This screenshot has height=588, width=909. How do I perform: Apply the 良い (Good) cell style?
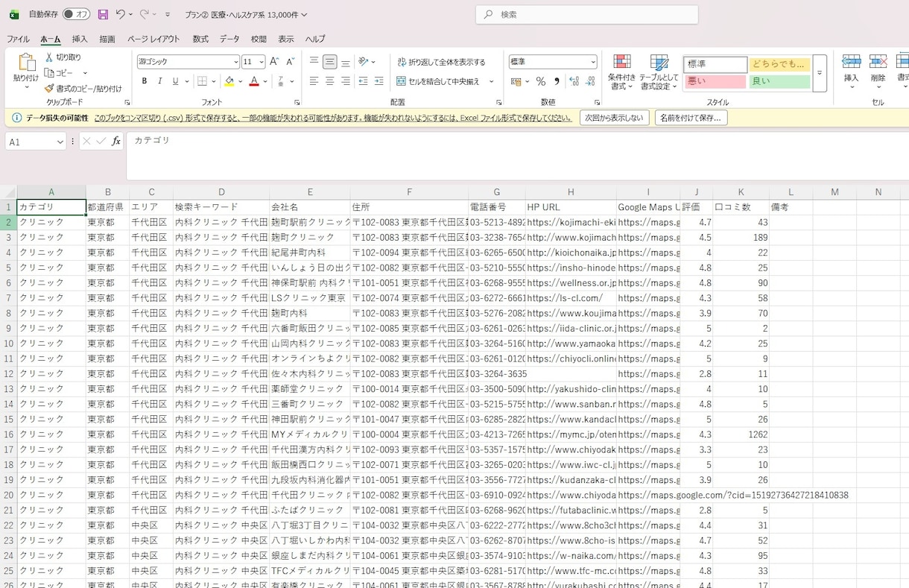tap(779, 81)
